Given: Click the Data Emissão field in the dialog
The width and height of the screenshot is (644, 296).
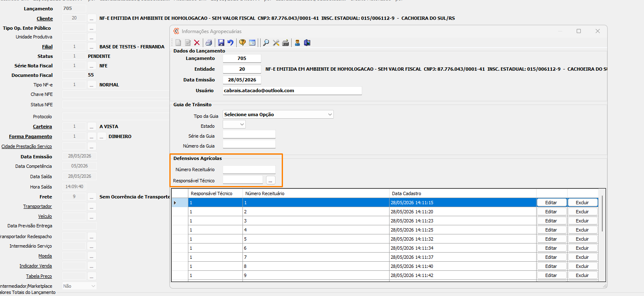Looking at the screenshot, I should click(242, 80).
